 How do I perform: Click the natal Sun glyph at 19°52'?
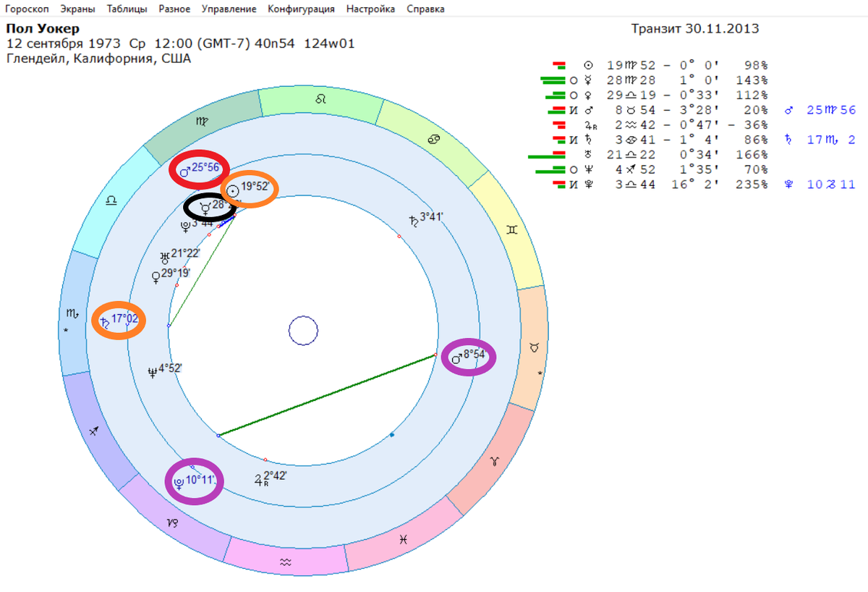232,190
